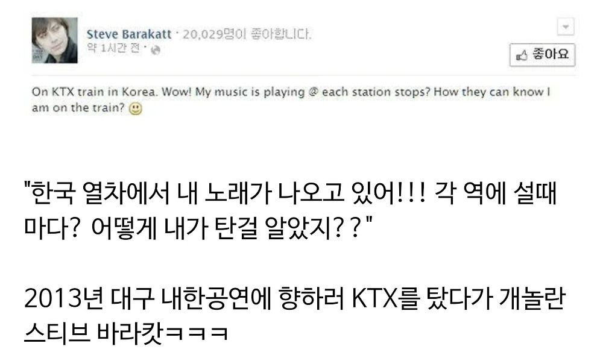Click Steve Barakatt's profile picture thumbnail
Image resolution: width=603 pixels, height=364 pixels.
click(x=54, y=40)
